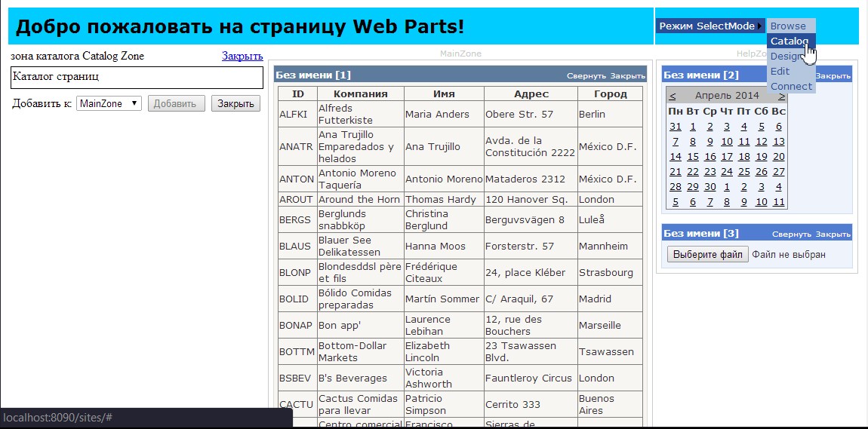Click the Город column header

(610, 93)
